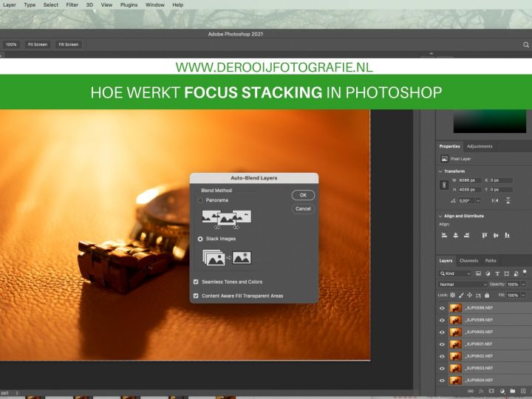Open the Window menu

[x=155, y=4]
